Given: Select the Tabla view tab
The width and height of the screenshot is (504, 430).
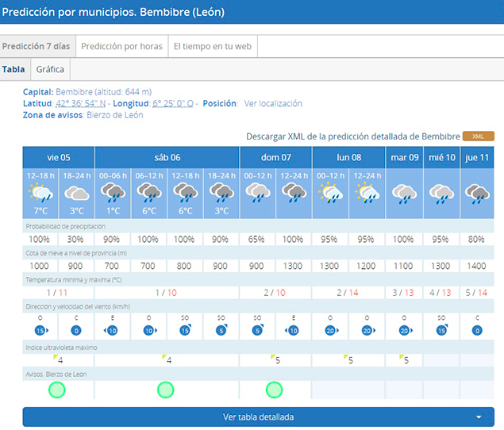Looking at the screenshot, I should coord(13,70).
